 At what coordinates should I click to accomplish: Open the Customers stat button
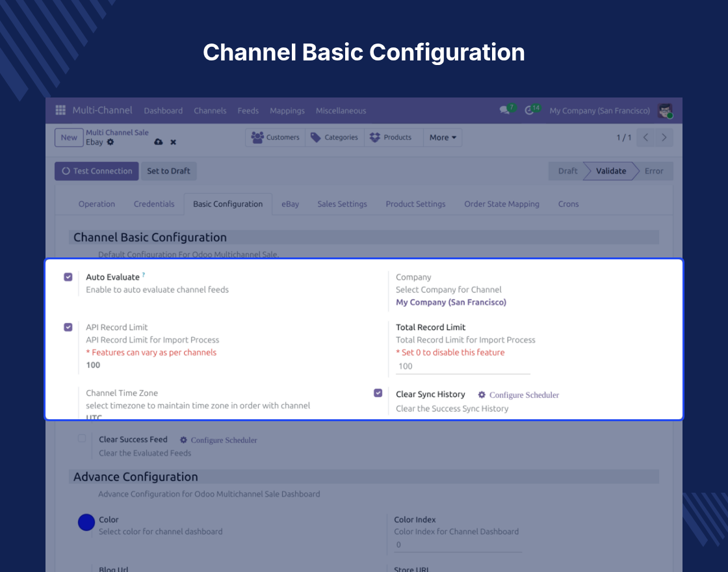[x=276, y=137]
